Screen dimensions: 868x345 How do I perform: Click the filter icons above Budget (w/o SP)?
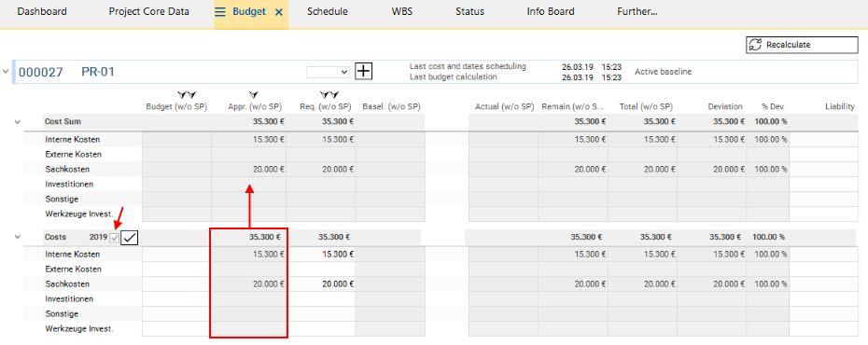pos(187,96)
